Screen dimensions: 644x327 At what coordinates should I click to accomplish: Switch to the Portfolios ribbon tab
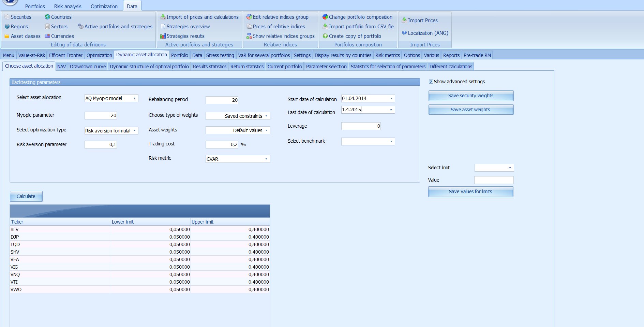[35, 6]
